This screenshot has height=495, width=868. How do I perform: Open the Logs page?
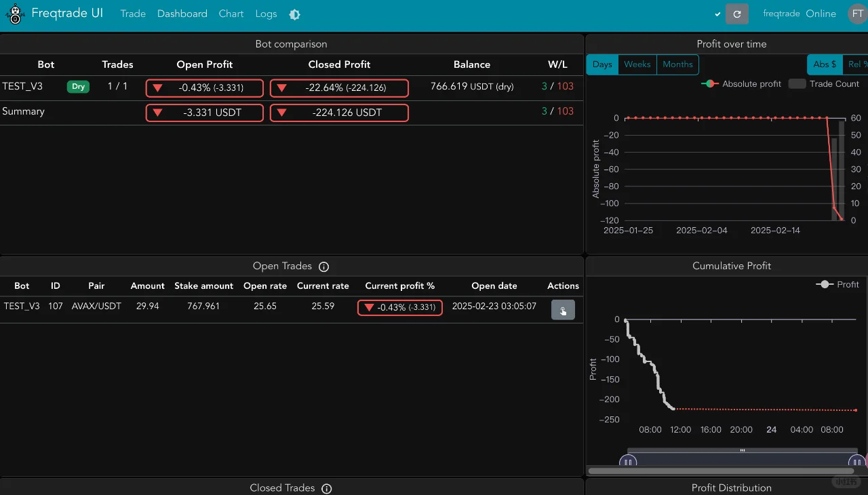point(267,14)
